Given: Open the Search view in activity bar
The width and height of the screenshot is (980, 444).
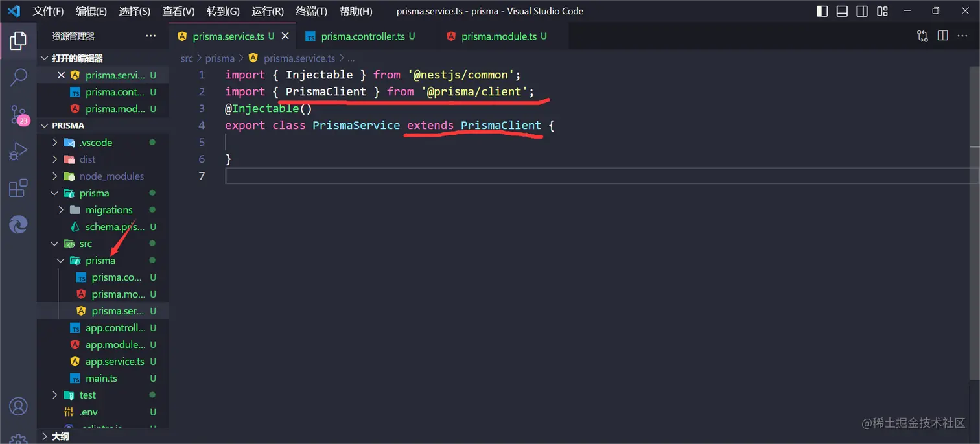Looking at the screenshot, I should pyautogui.click(x=18, y=77).
